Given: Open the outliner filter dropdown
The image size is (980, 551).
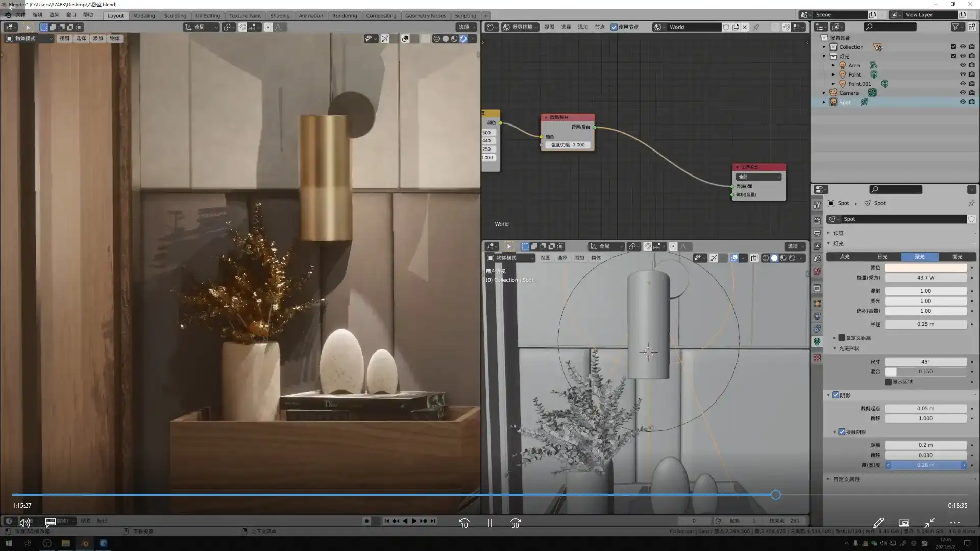Looking at the screenshot, I should pos(957,27).
